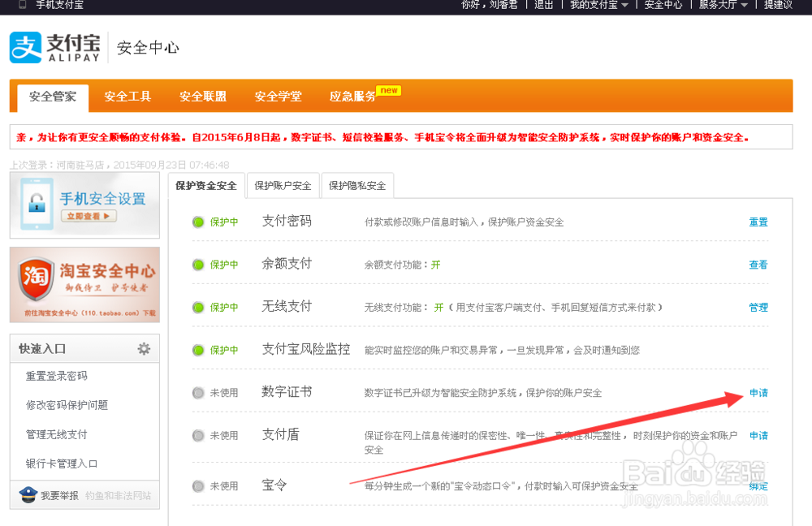Click the phone lock icon in mobile security banner

37,204
